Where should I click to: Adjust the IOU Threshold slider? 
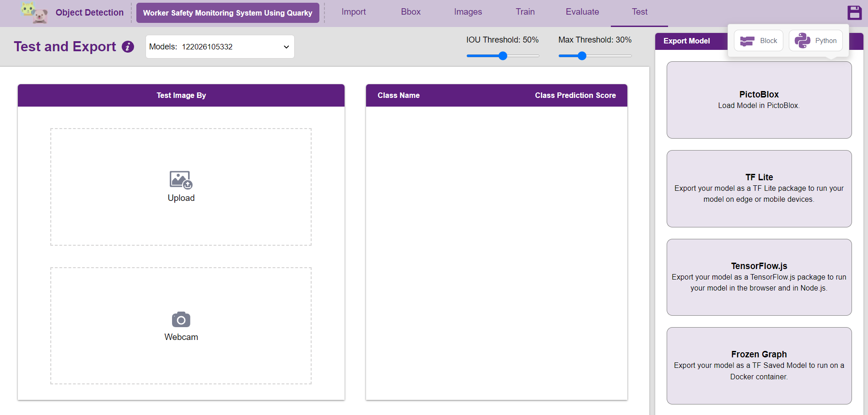[503, 56]
